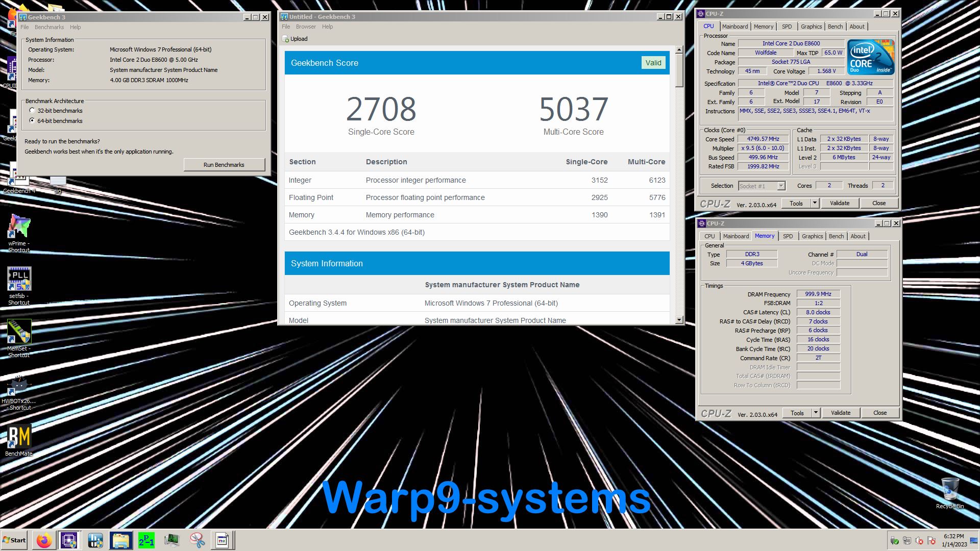Viewport: 980px width, 551px height.
Task: Open Mainboard tab in bottom CPU-Z
Action: [736, 236]
